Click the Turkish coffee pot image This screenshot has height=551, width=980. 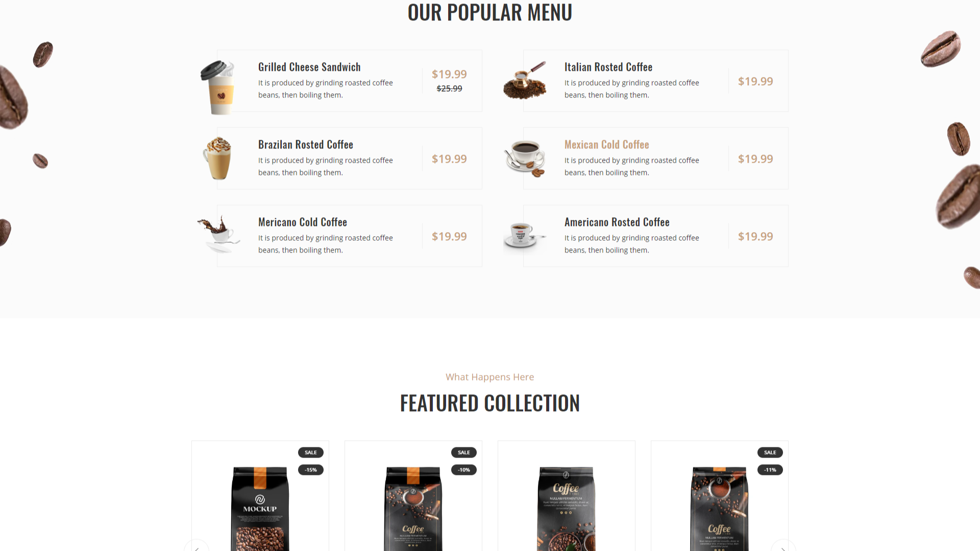[x=525, y=81]
